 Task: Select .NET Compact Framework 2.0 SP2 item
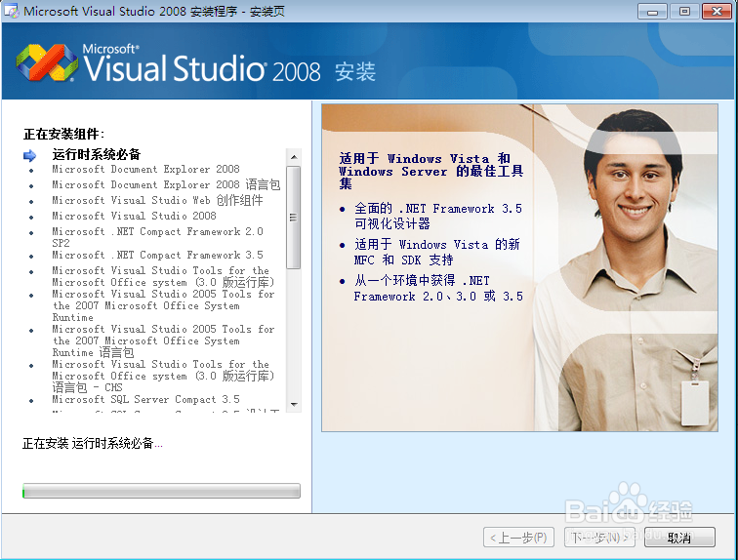(x=157, y=237)
